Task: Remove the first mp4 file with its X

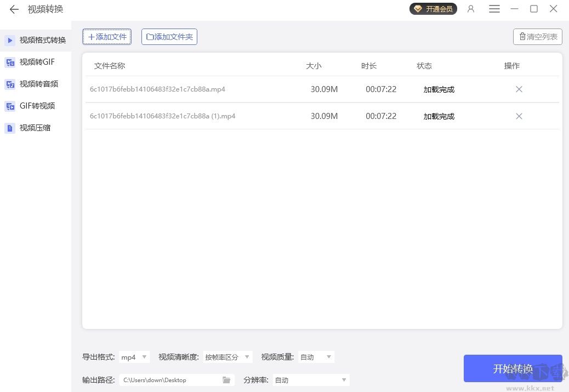Action: click(x=519, y=89)
